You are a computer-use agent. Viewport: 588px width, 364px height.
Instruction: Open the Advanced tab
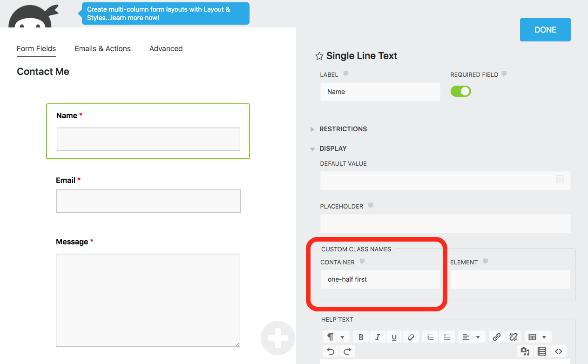[166, 49]
